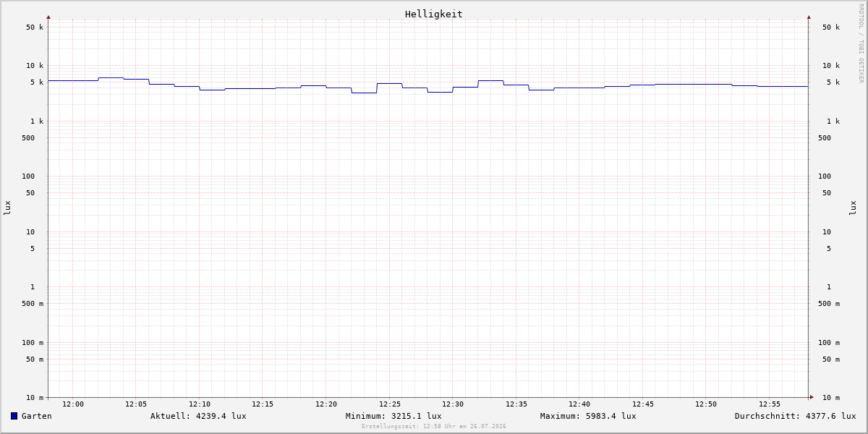Click the right vertical lux axis title
The width and height of the screenshot is (868, 434).
(853, 208)
